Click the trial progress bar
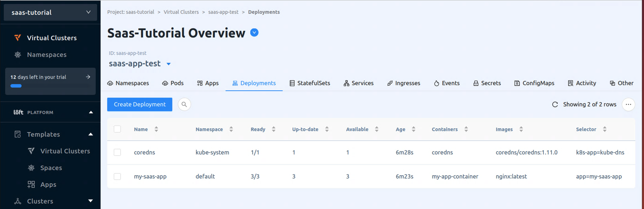Screen dimensions: 644x209 (16, 86)
